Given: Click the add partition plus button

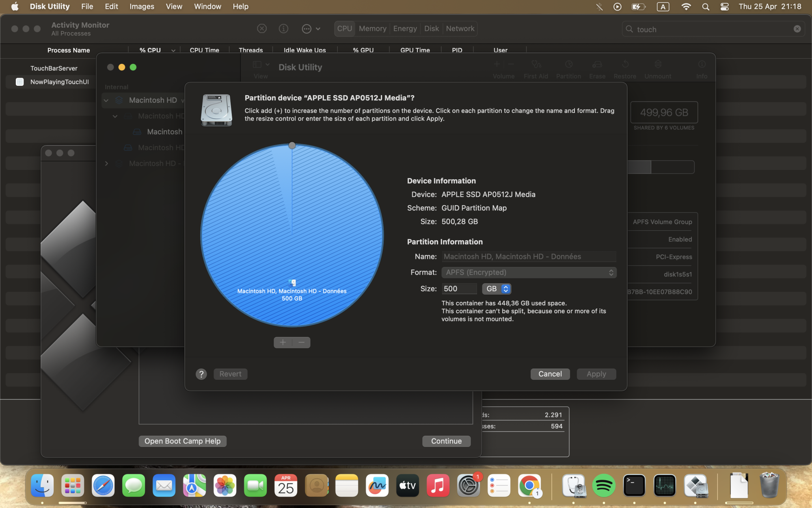Looking at the screenshot, I should pos(283,343).
